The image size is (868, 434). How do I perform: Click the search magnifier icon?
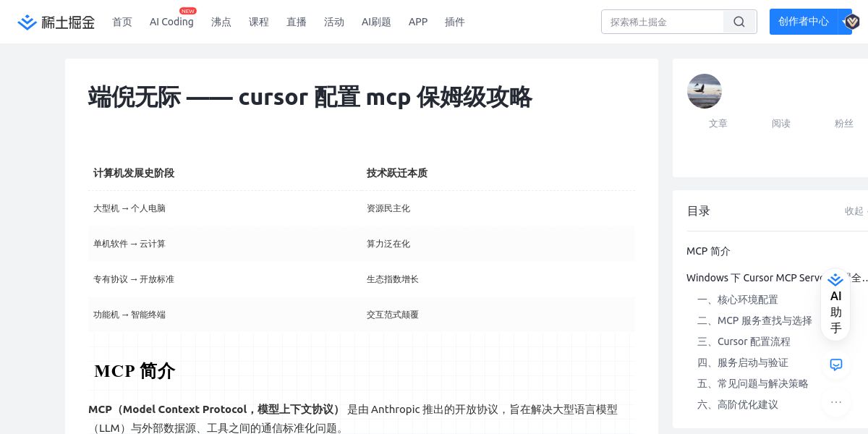(x=739, y=22)
